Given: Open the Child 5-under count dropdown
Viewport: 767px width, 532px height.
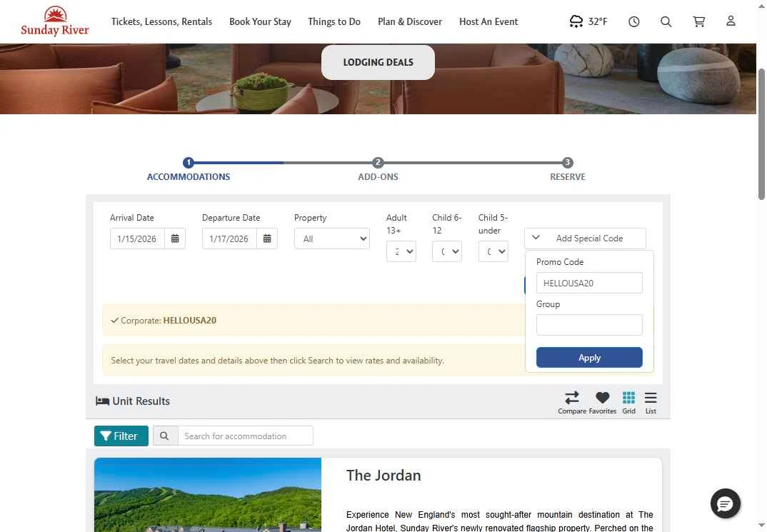Looking at the screenshot, I should [x=493, y=251].
